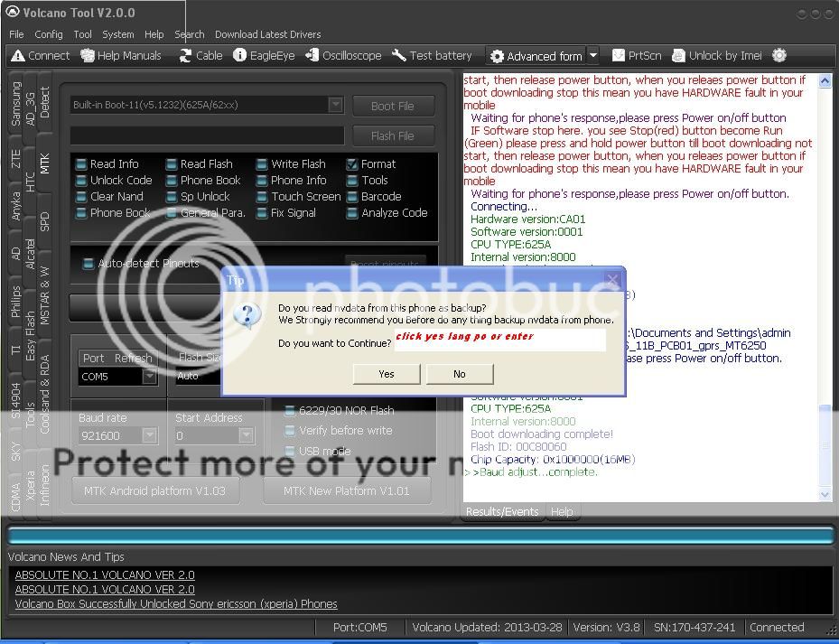Take a screenshot with PrtScn

click(619, 56)
